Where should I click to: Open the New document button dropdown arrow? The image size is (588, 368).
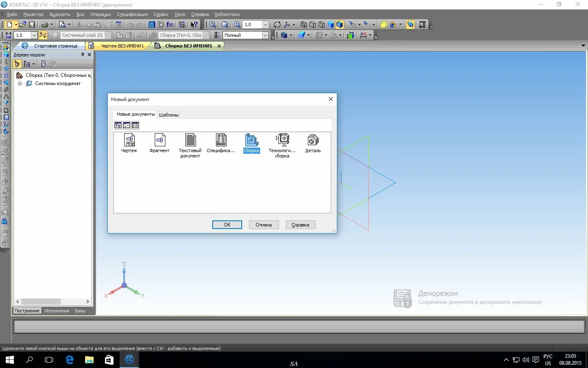[16, 25]
